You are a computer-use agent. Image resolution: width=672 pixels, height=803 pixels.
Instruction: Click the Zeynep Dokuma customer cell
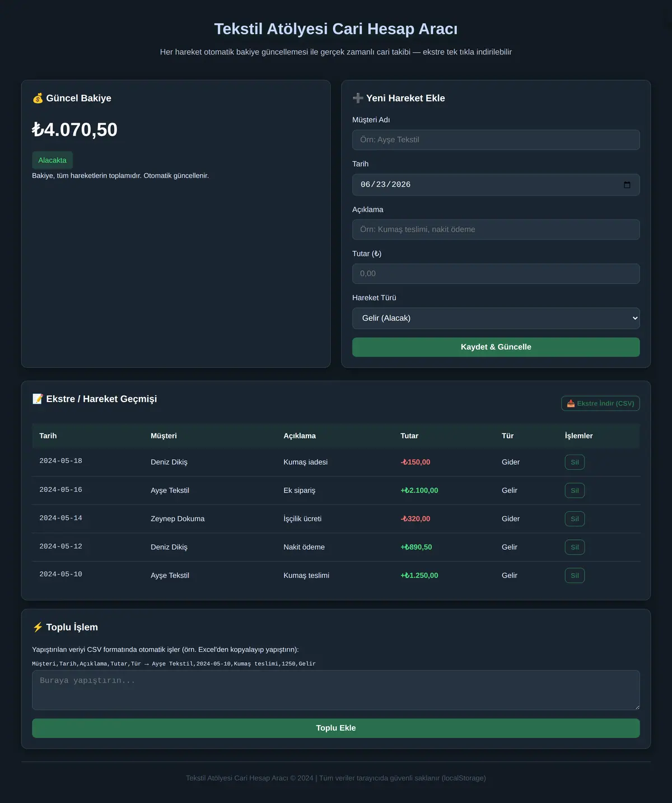click(178, 519)
